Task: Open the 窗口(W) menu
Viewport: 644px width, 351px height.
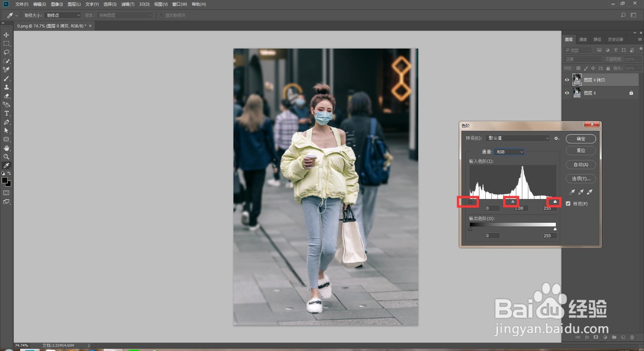Action: coord(180,4)
